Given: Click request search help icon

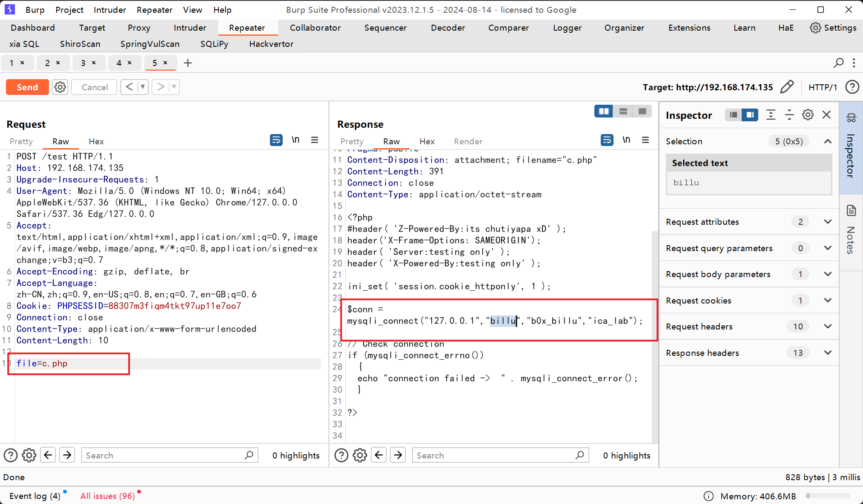Looking at the screenshot, I should 11,455.
